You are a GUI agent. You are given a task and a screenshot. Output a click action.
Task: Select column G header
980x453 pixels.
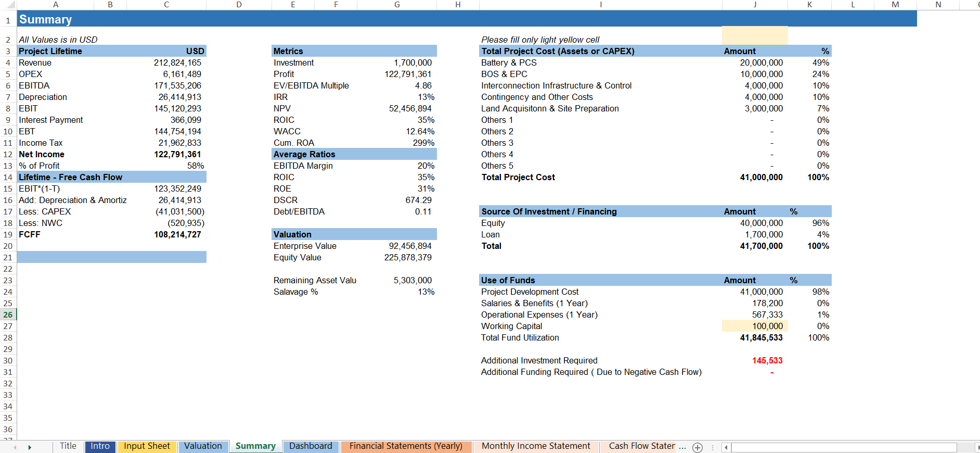[397, 5]
